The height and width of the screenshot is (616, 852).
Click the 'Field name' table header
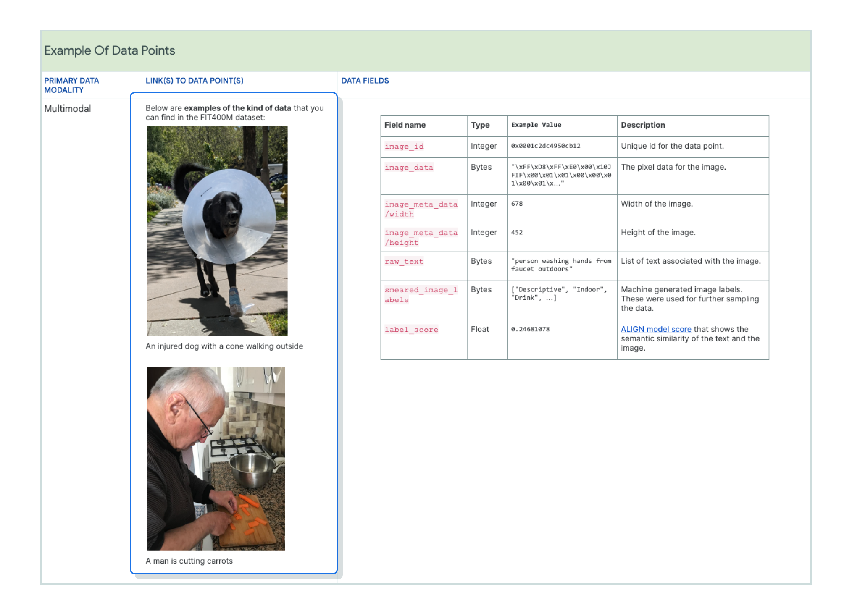coord(405,125)
